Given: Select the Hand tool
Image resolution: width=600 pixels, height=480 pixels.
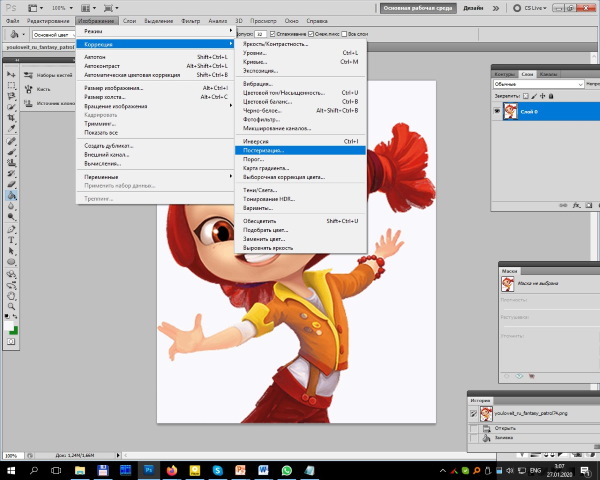Looking at the screenshot, I should click(x=11, y=296).
